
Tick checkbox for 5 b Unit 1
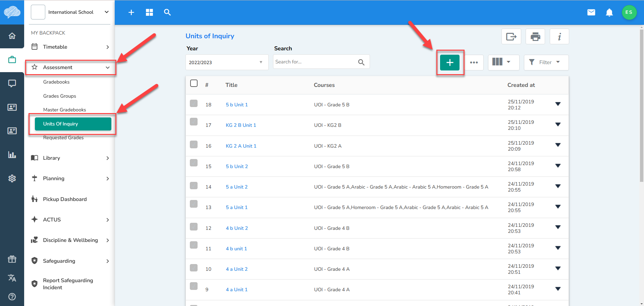(x=194, y=103)
